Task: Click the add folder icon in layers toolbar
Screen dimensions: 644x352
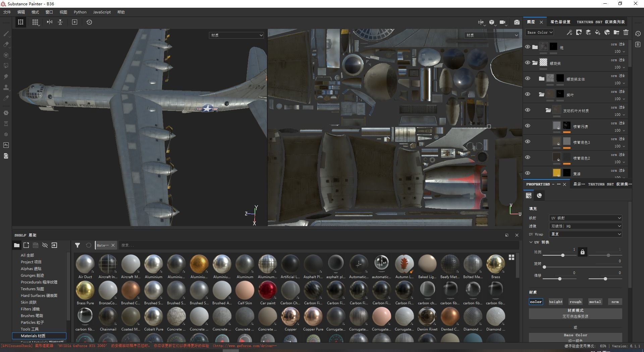Action: click(x=616, y=32)
